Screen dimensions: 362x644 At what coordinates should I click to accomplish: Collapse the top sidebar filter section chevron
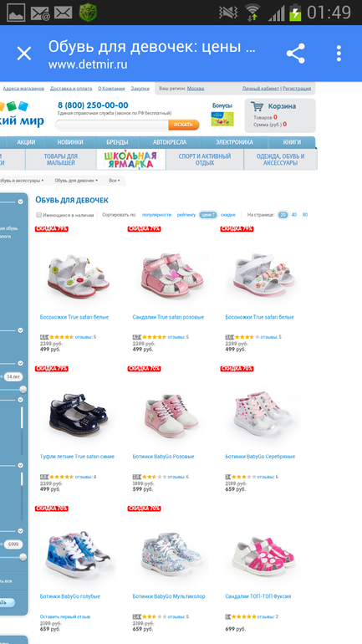(x=20, y=202)
